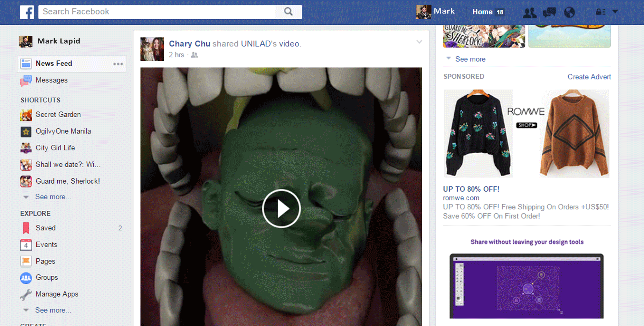644x326 pixels.
Task: Open Groups in Explore menu
Action: (x=47, y=278)
